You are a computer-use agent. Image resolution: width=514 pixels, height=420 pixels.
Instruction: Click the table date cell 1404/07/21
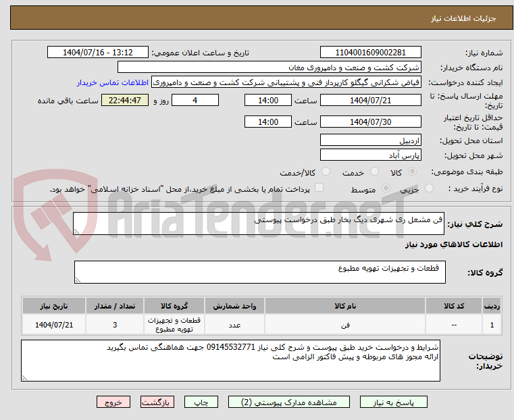pyautogui.click(x=54, y=325)
